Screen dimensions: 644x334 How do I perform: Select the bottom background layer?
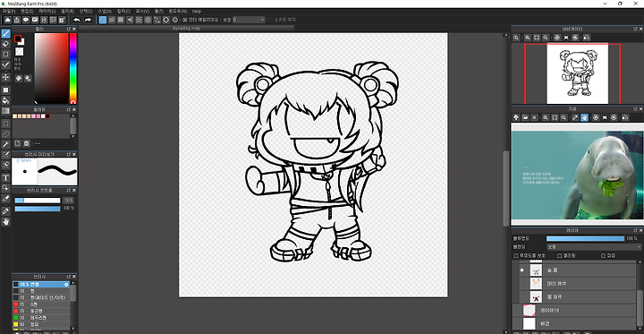[x=574, y=323]
